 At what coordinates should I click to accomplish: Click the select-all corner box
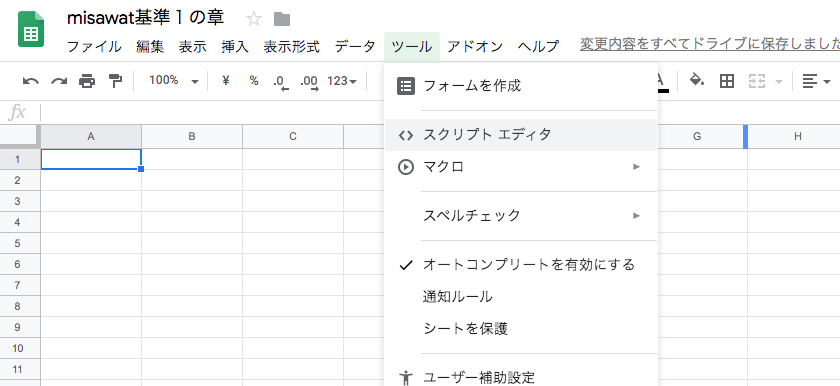click(20, 136)
